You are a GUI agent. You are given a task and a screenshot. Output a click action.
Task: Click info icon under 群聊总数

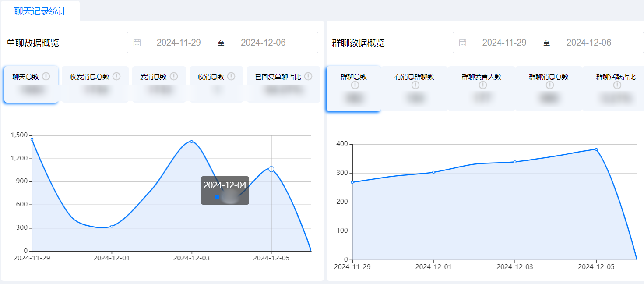coord(354,85)
